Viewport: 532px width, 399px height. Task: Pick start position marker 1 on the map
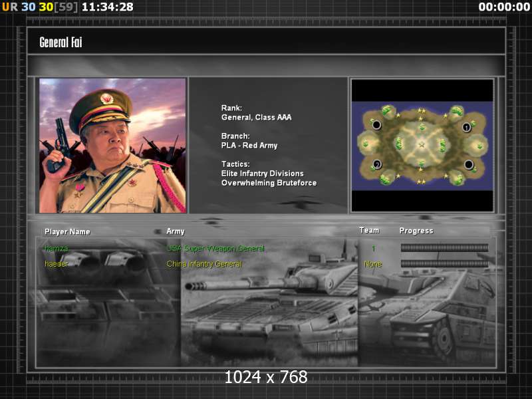pyautogui.click(x=467, y=127)
